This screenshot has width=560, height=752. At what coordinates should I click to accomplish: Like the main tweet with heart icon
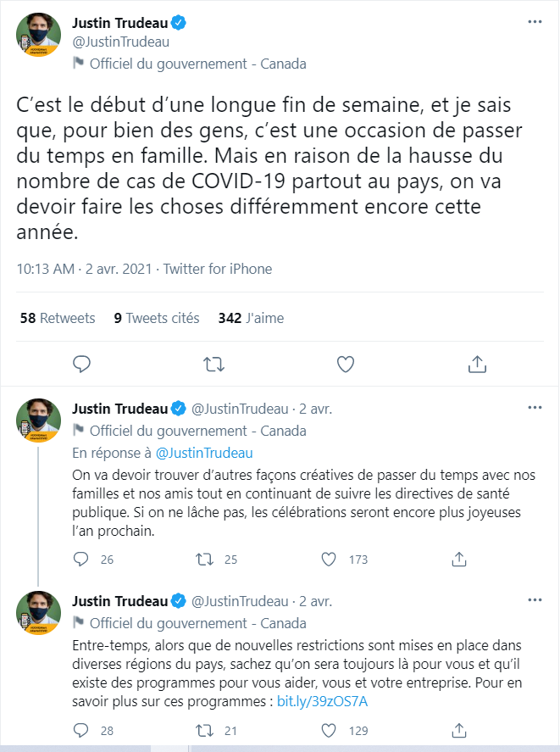(346, 365)
